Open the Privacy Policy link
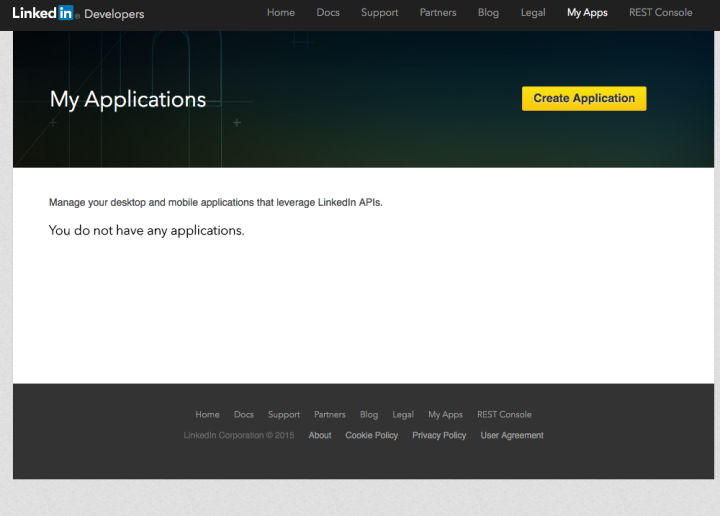The image size is (720, 516). click(x=439, y=436)
